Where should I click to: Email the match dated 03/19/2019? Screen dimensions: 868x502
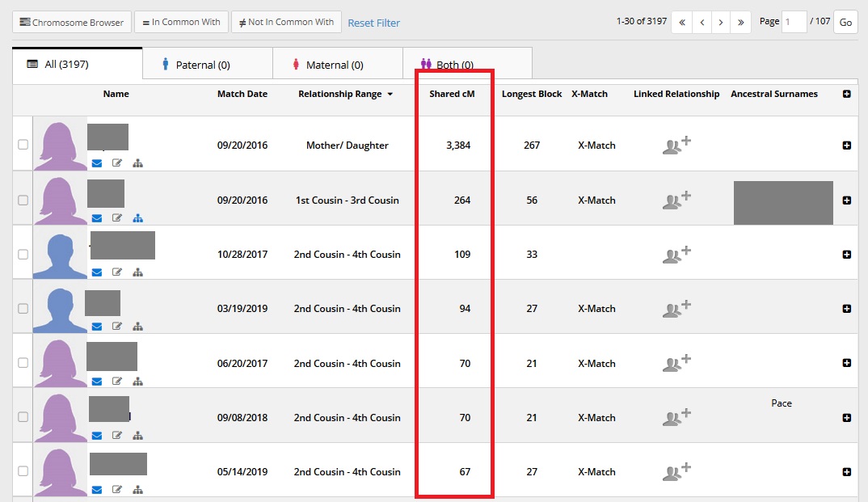[97, 327]
